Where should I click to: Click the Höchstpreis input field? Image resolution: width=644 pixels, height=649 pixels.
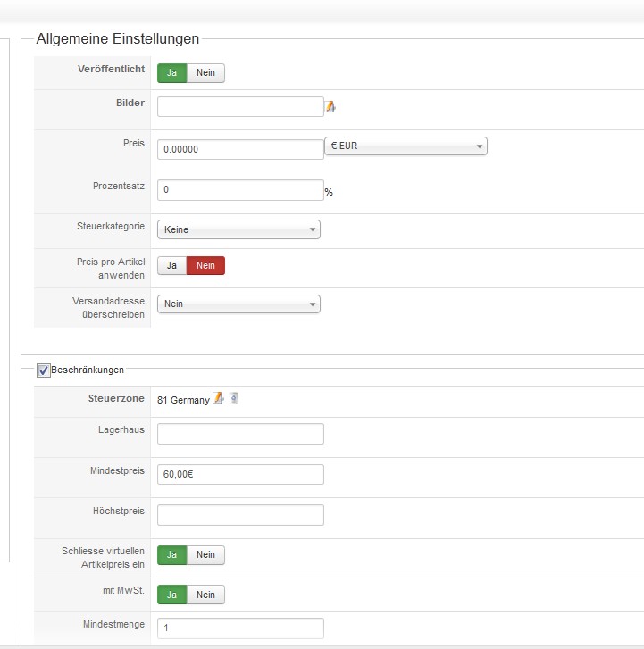point(240,515)
